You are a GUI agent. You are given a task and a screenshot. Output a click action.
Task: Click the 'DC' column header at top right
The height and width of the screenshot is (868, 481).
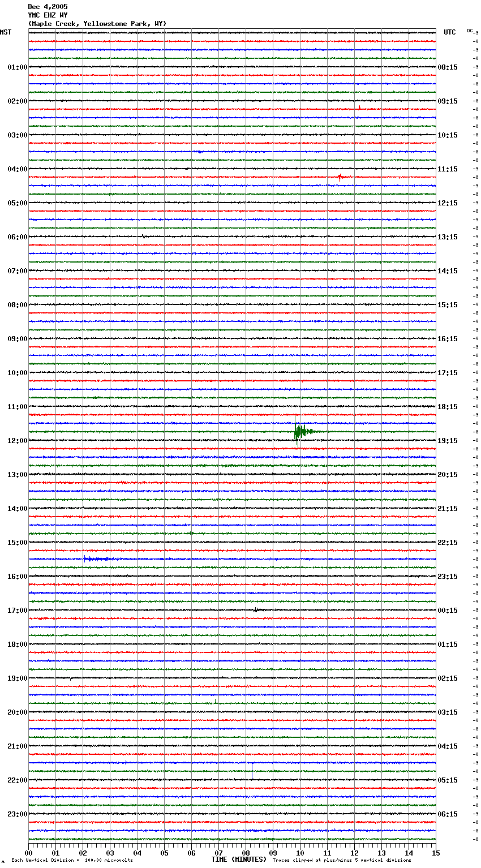pyautogui.click(x=470, y=31)
